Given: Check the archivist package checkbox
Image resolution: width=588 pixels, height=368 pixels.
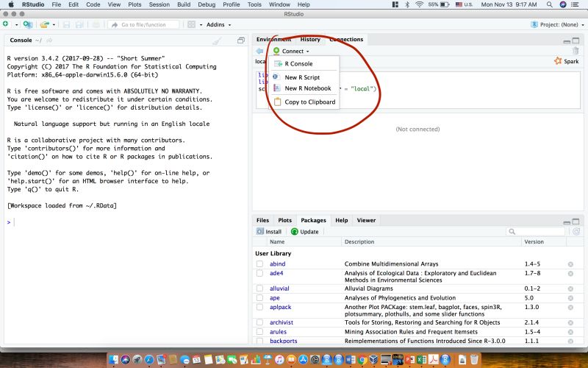Looking at the screenshot, I should tap(259, 322).
